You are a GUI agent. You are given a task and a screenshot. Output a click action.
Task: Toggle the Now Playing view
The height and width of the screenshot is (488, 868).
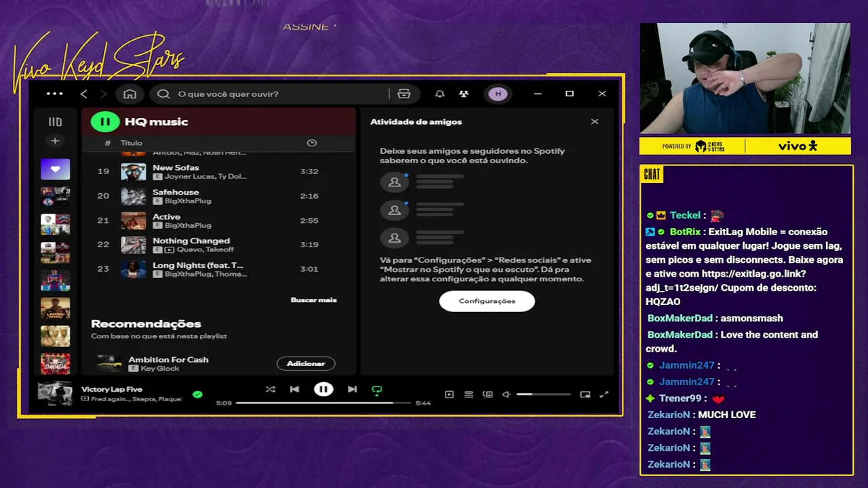[x=449, y=394]
